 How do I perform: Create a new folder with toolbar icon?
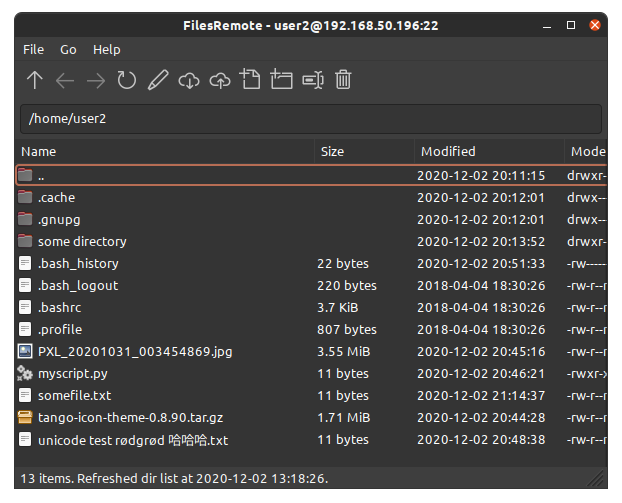(x=281, y=79)
